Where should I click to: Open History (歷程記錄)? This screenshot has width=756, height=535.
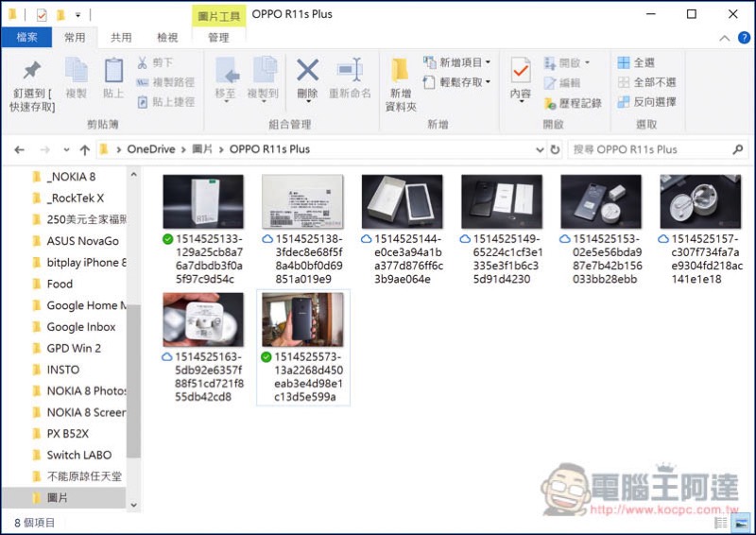coord(573,103)
